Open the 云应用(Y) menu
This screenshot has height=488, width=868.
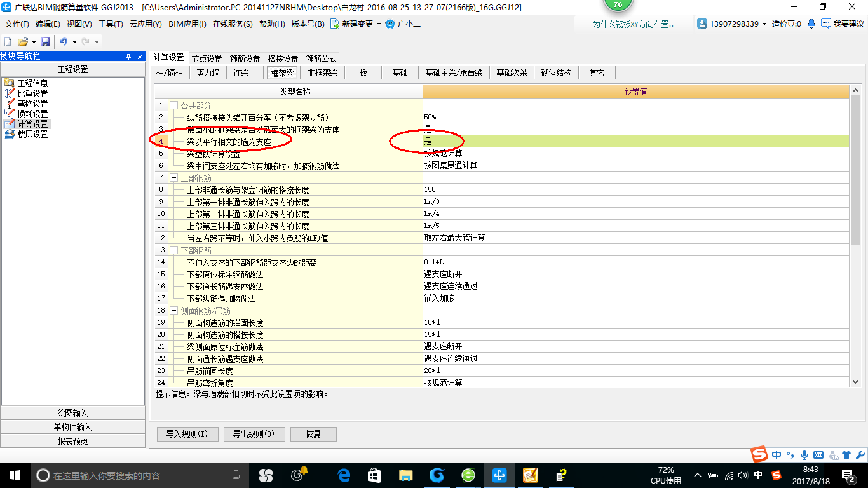tap(146, 24)
